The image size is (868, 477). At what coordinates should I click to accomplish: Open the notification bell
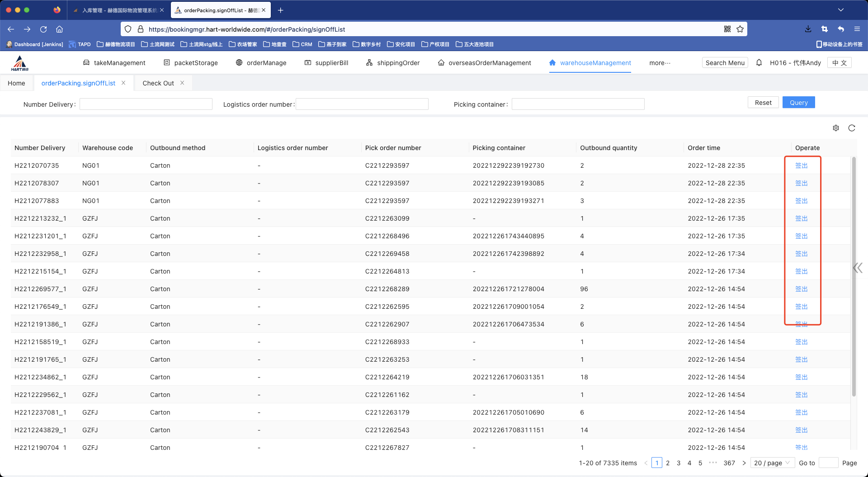pos(759,63)
